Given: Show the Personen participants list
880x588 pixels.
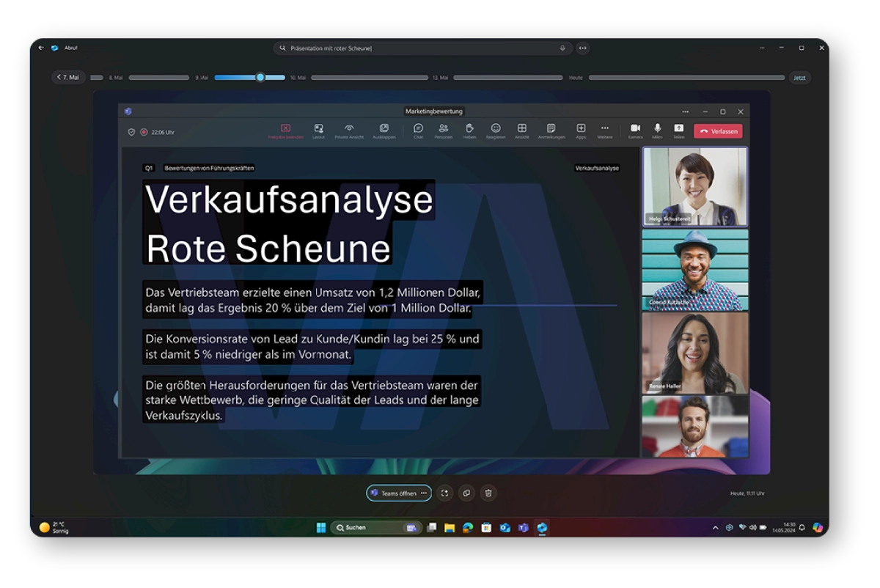Looking at the screenshot, I should click(443, 129).
